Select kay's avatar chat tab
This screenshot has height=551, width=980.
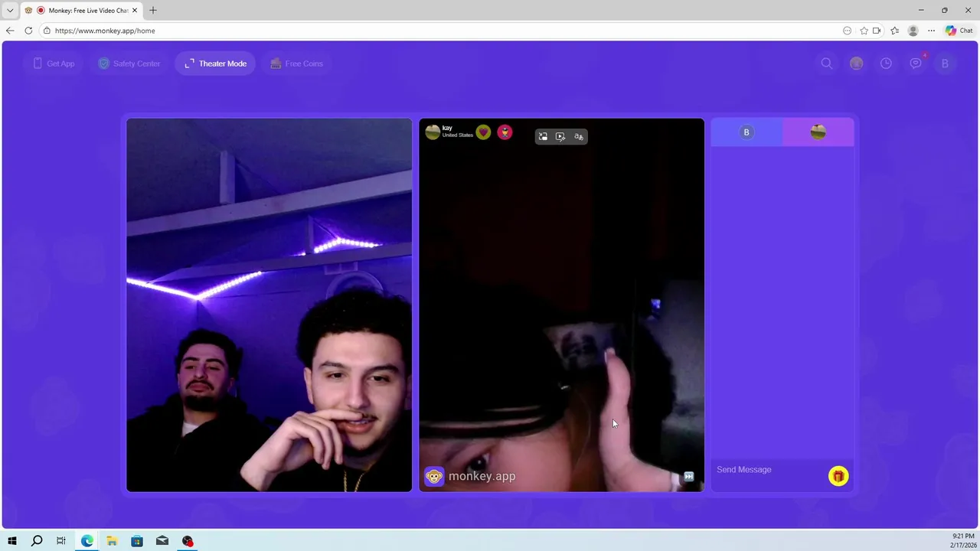818,132
